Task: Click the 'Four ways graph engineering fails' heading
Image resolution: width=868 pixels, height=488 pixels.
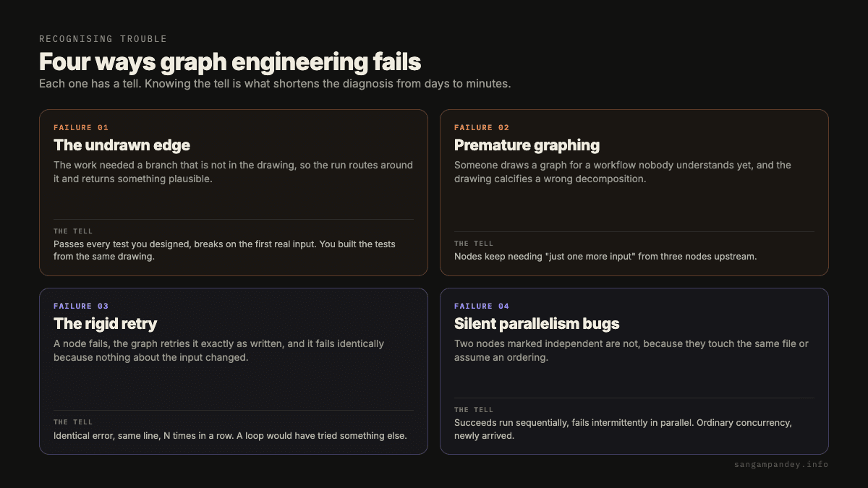Action: (x=230, y=61)
